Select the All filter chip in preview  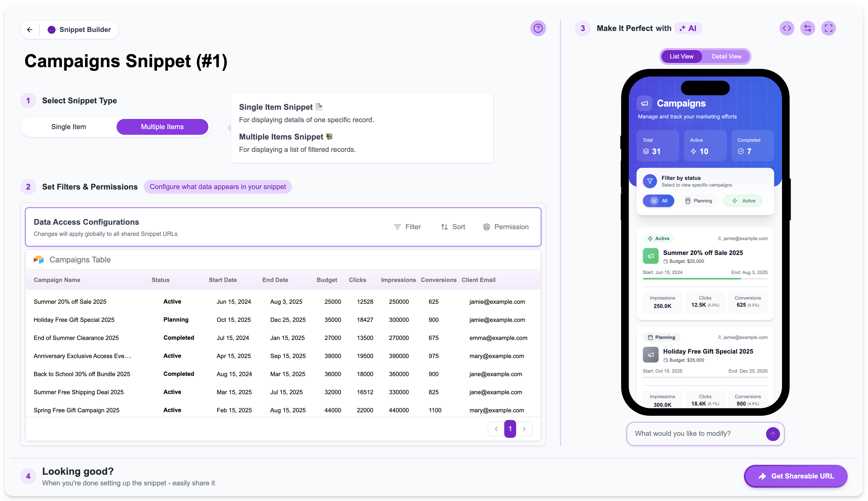coord(658,201)
